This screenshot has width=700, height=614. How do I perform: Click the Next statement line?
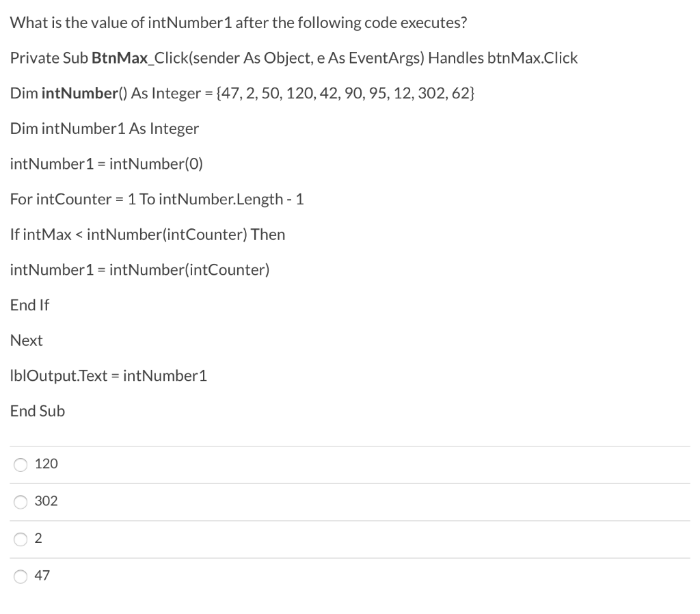pos(27,341)
